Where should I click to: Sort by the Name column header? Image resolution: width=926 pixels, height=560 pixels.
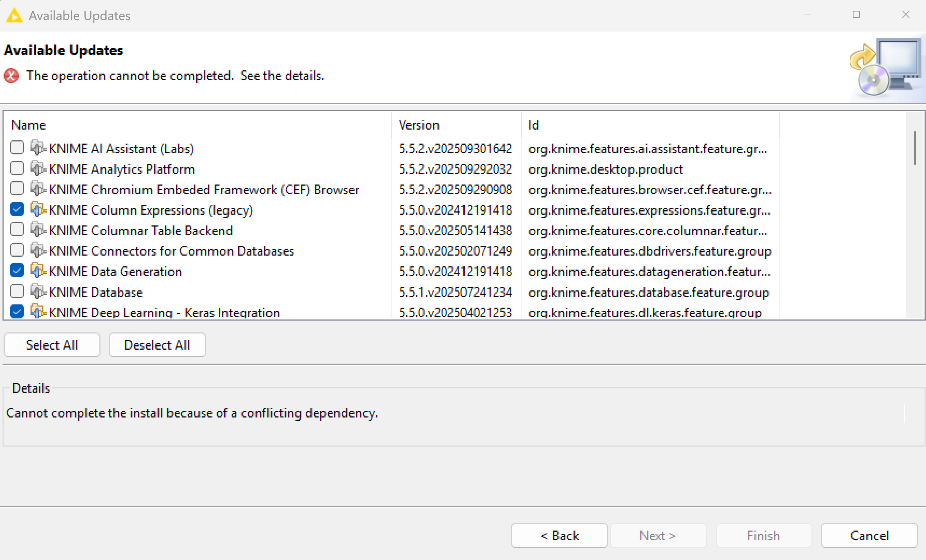(29, 125)
